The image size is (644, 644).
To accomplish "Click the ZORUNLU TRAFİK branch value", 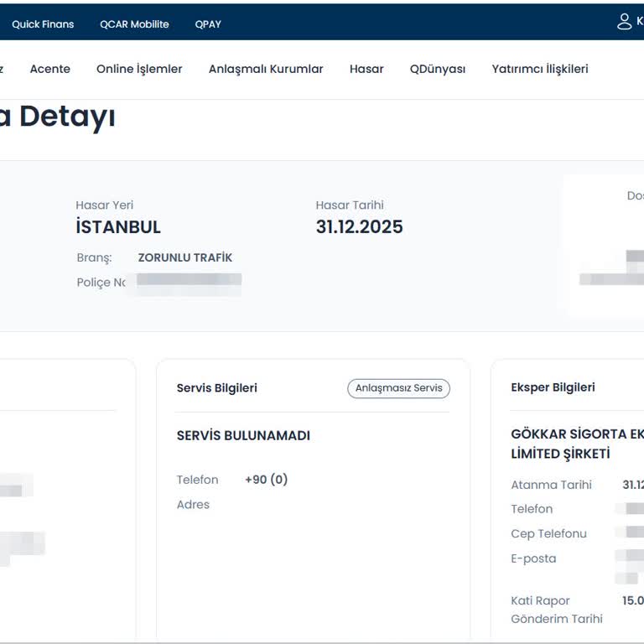I will tap(185, 257).
